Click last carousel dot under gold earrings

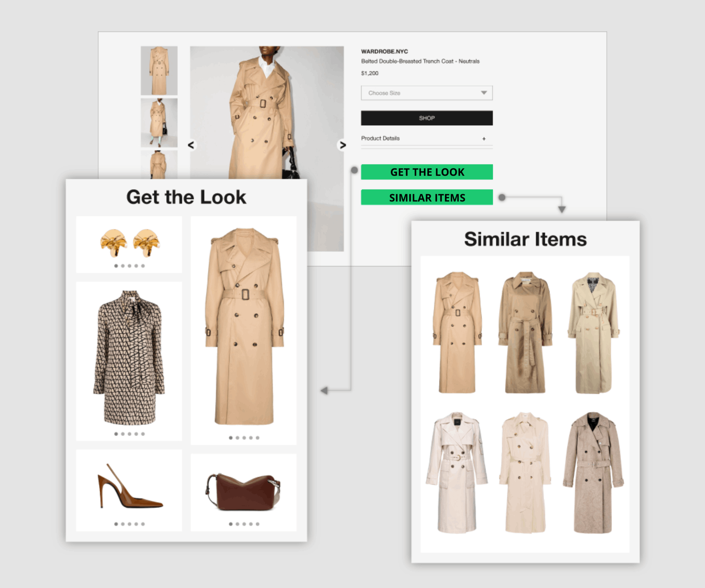click(x=143, y=266)
